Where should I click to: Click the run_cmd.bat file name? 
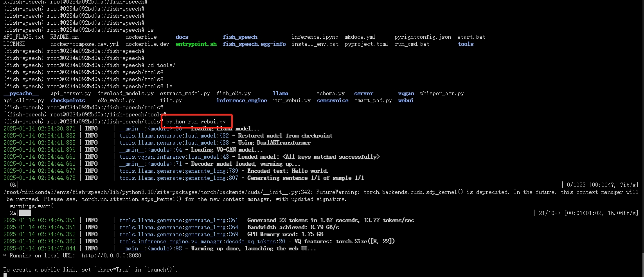tap(412, 44)
